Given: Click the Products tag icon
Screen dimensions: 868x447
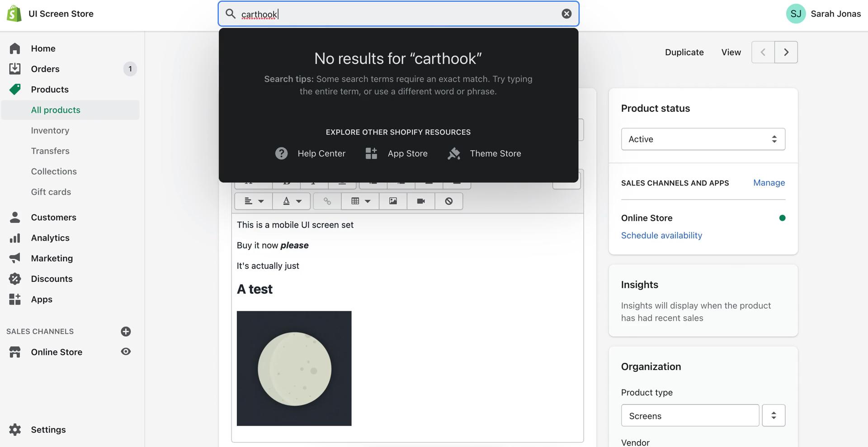Looking at the screenshot, I should click(15, 89).
